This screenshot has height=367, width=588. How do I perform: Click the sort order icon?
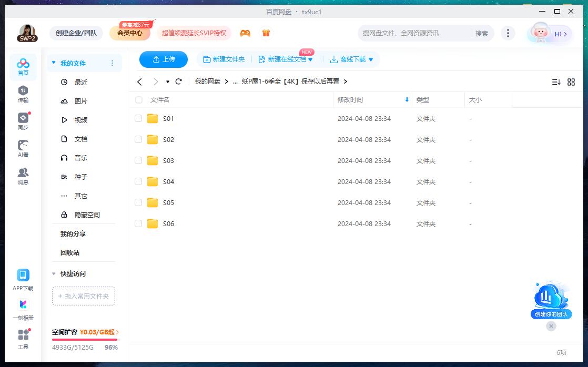click(556, 82)
